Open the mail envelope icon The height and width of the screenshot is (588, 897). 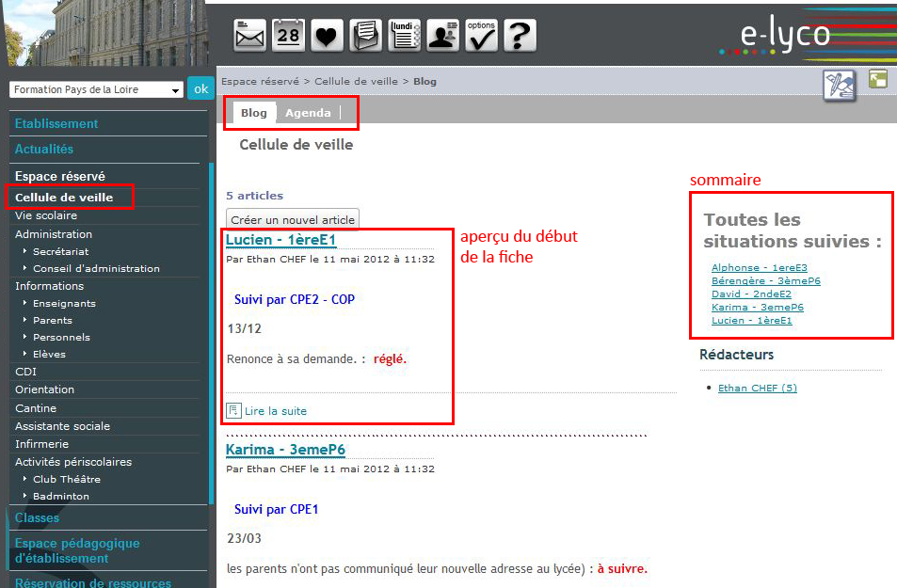coord(249,36)
